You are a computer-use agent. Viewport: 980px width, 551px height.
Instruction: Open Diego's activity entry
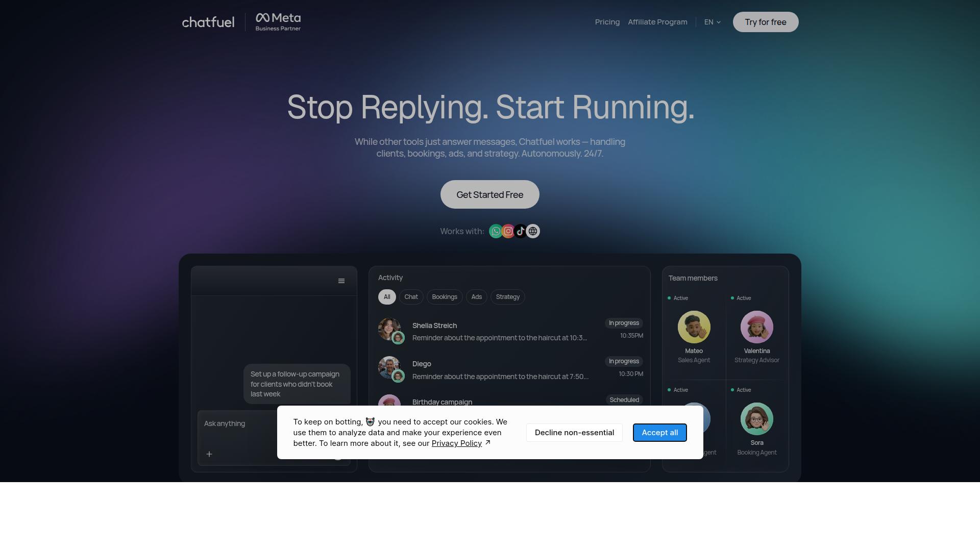point(510,369)
